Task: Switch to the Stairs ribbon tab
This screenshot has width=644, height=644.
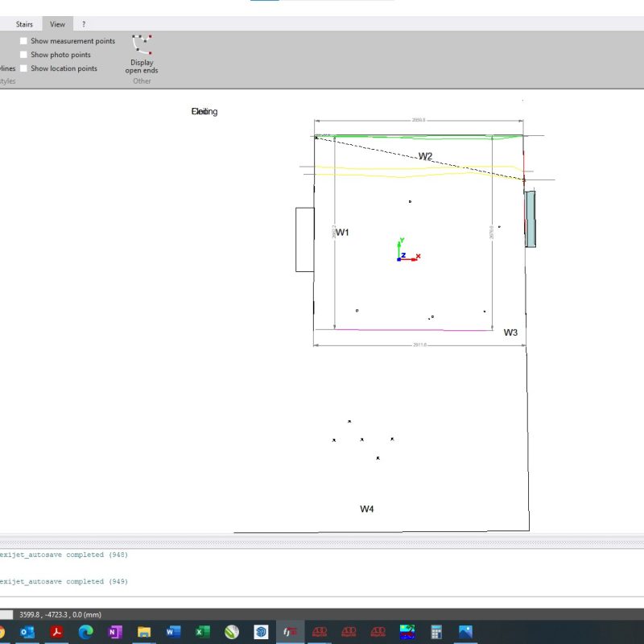Action: tap(24, 24)
